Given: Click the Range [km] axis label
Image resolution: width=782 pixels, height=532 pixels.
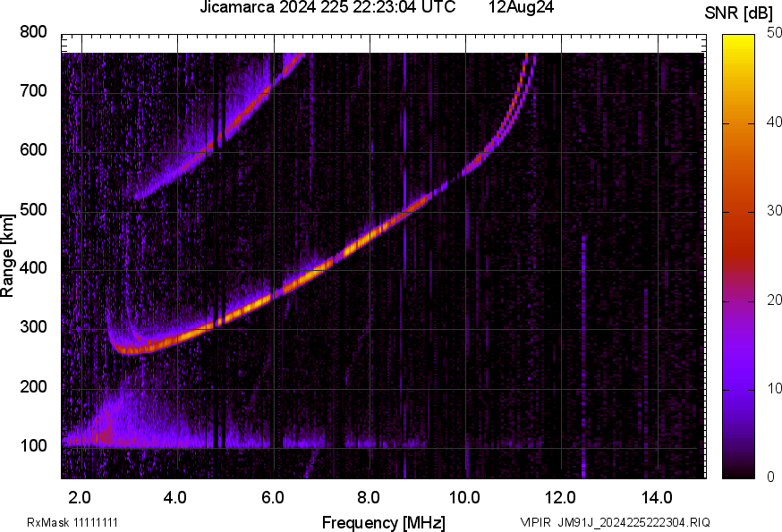Looking at the screenshot, I should 7,256.
